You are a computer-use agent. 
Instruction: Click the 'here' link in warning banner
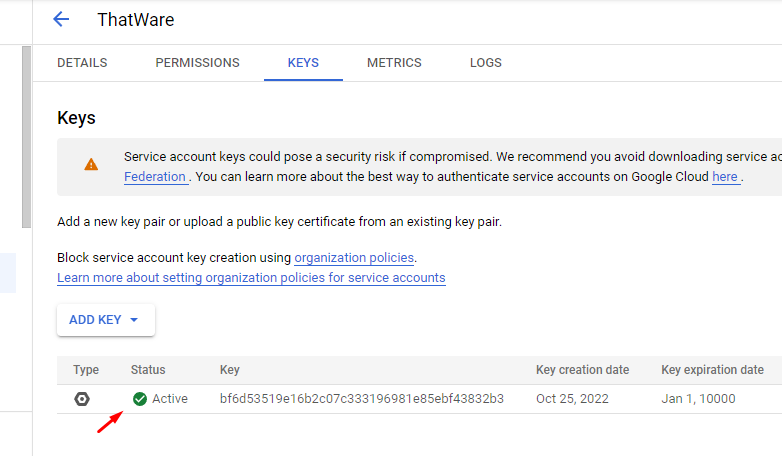coord(725,177)
